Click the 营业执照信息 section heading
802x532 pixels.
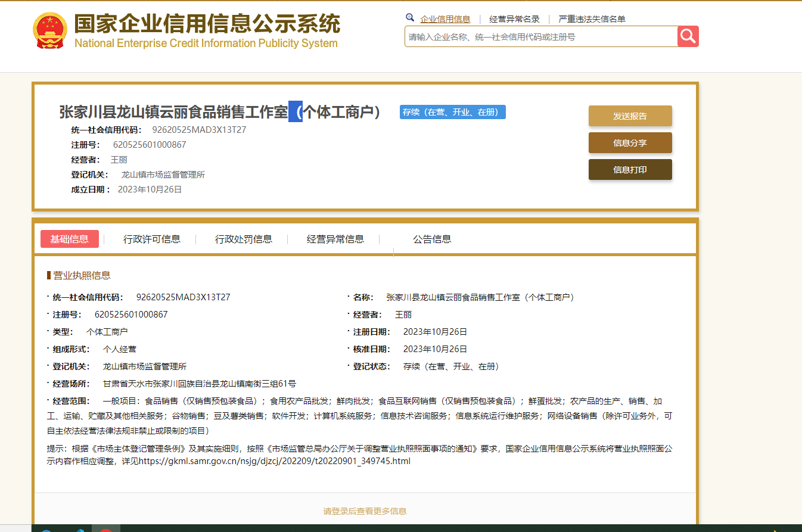click(82, 275)
